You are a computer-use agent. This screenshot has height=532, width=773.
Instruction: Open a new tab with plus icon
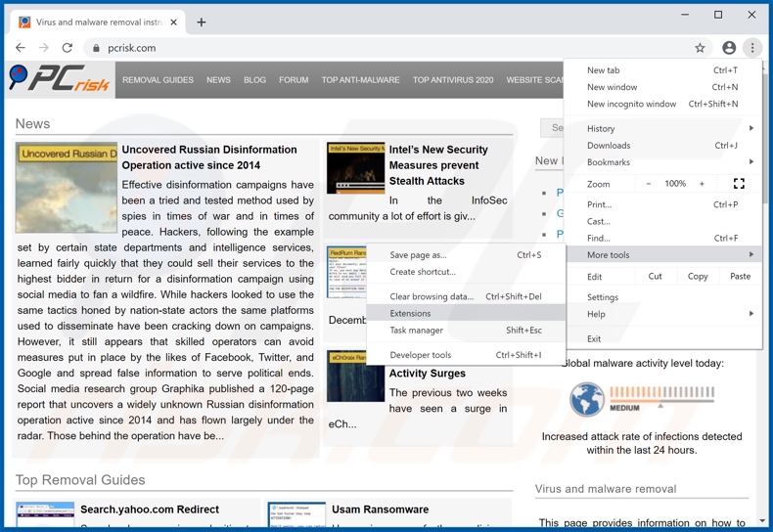click(x=202, y=22)
